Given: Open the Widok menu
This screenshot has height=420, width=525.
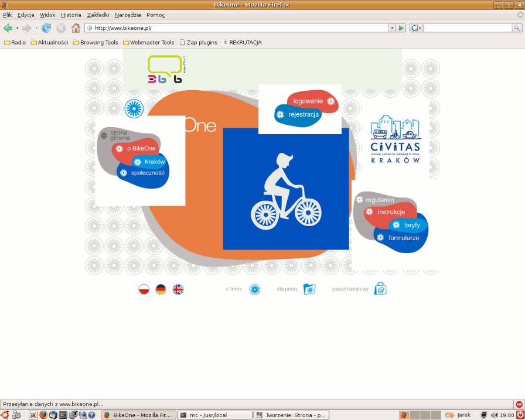Looking at the screenshot, I should (x=47, y=15).
